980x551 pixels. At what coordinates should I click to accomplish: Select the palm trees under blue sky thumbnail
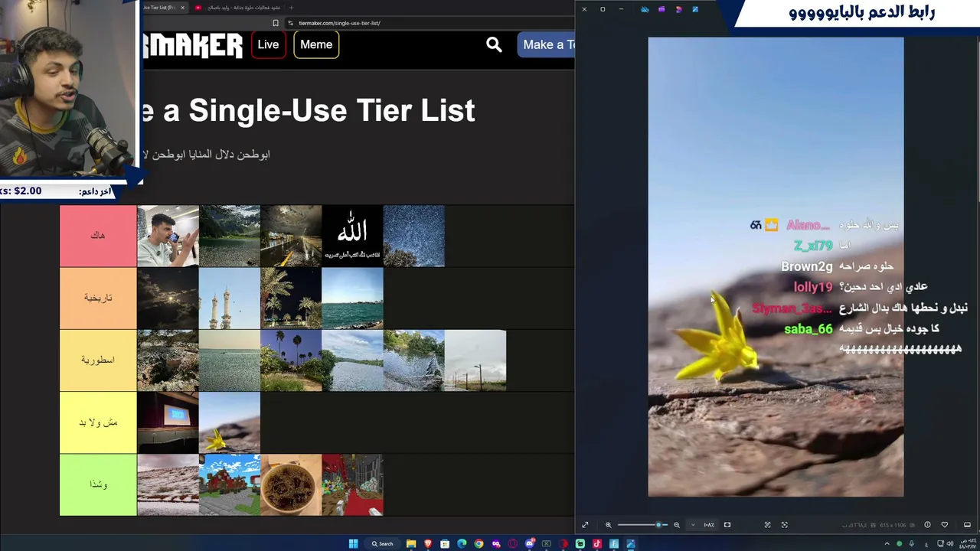pos(291,360)
